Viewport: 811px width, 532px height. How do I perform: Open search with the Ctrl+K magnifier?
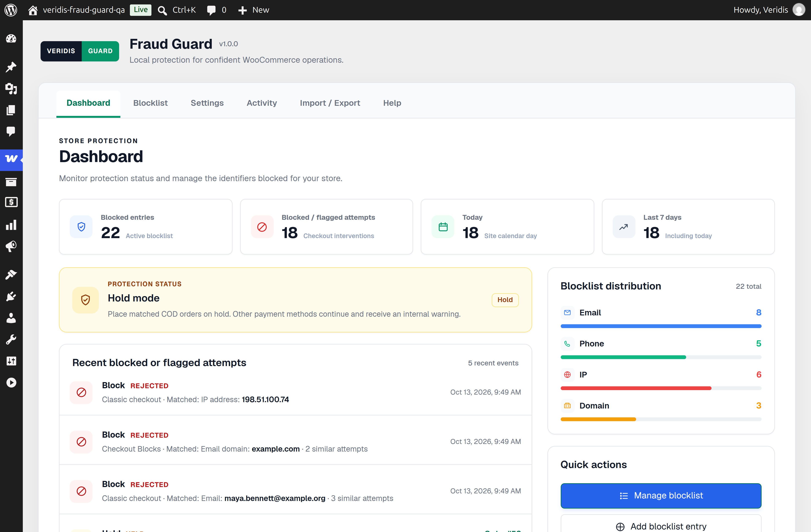coord(163,10)
